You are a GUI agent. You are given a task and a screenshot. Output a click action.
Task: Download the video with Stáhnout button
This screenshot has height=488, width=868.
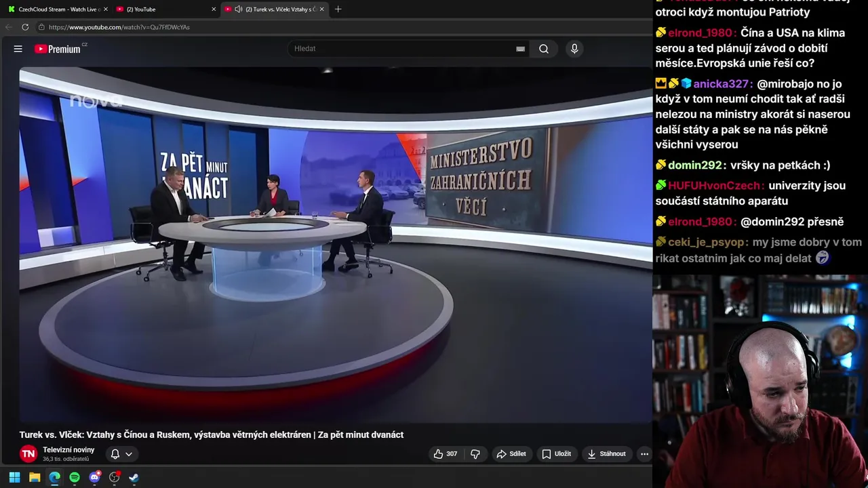pos(606,453)
